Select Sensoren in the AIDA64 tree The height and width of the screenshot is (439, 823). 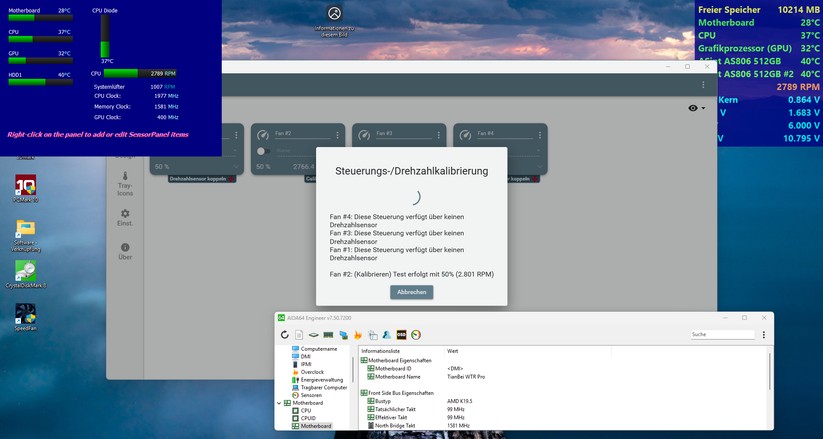click(x=311, y=394)
